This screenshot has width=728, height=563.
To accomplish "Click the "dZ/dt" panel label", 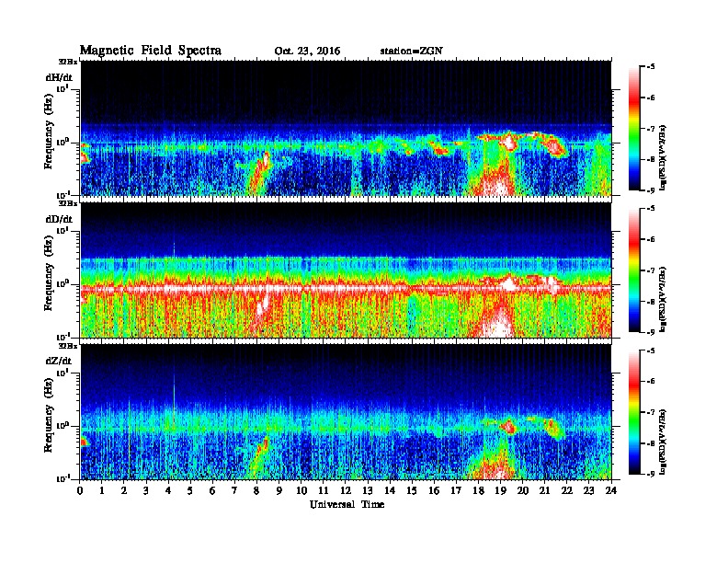I will (59, 361).
